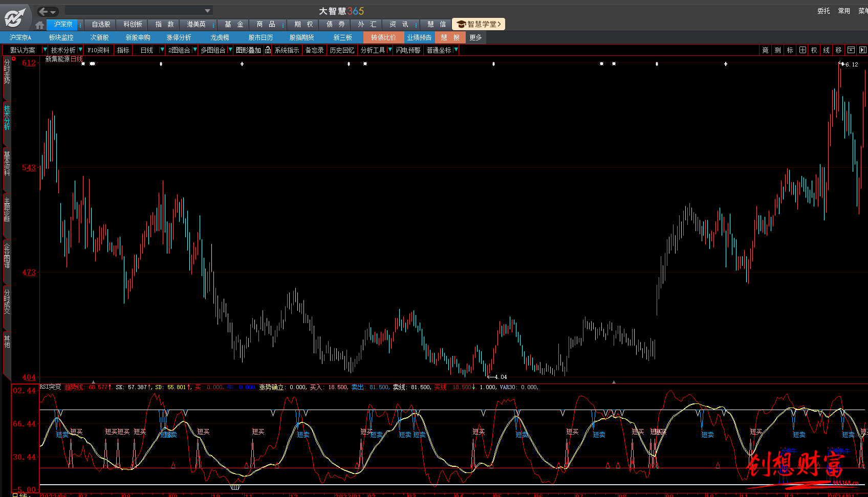Open the 资讯 tab
Screen dimensions: 868x497
point(399,24)
